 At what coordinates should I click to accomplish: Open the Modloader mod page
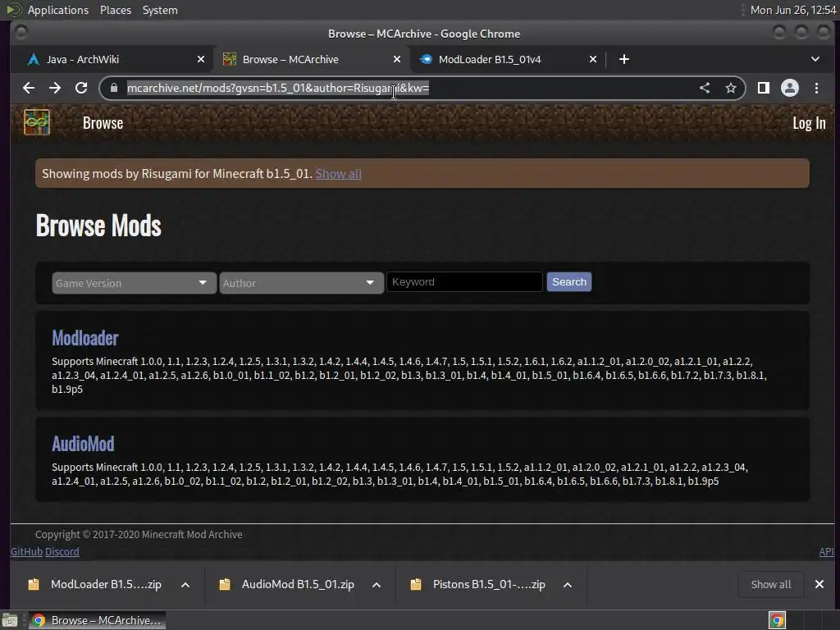(x=85, y=338)
